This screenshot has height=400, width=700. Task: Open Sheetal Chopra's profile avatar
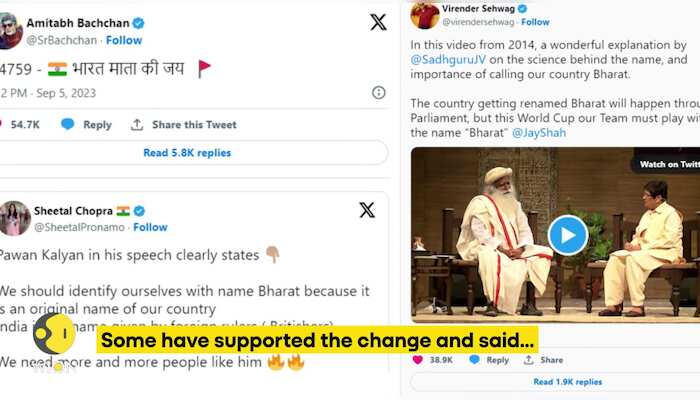[x=15, y=218]
